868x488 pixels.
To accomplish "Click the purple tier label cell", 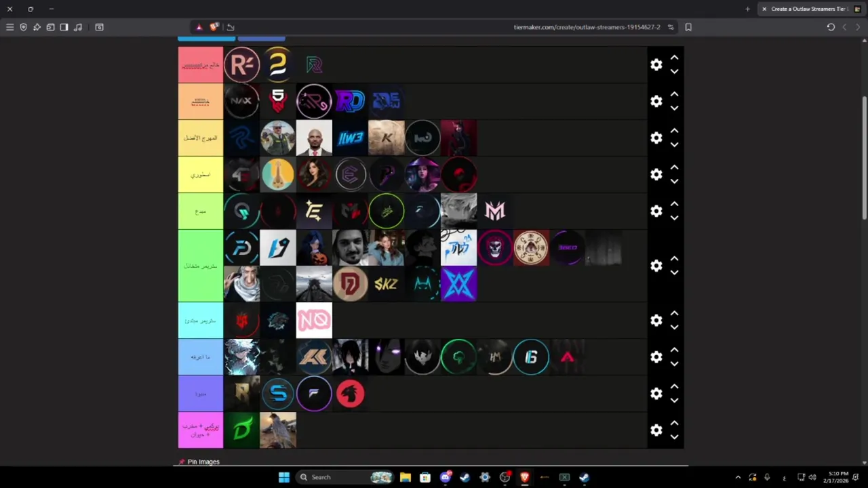I will point(201,393).
